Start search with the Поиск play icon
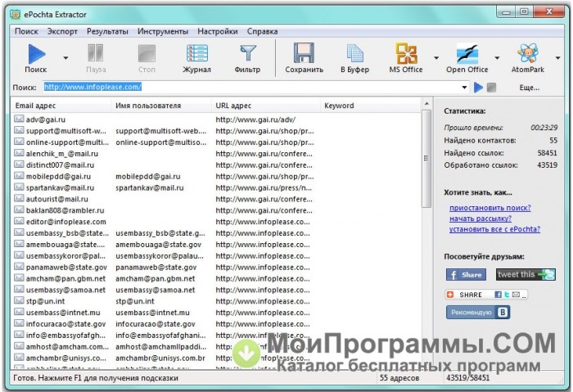The image size is (573, 392). [37, 54]
